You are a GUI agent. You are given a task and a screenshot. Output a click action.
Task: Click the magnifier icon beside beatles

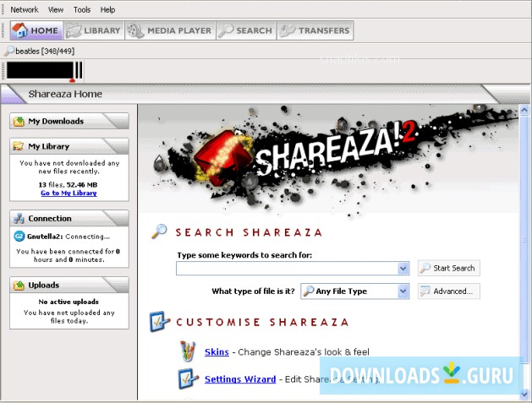point(8,52)
